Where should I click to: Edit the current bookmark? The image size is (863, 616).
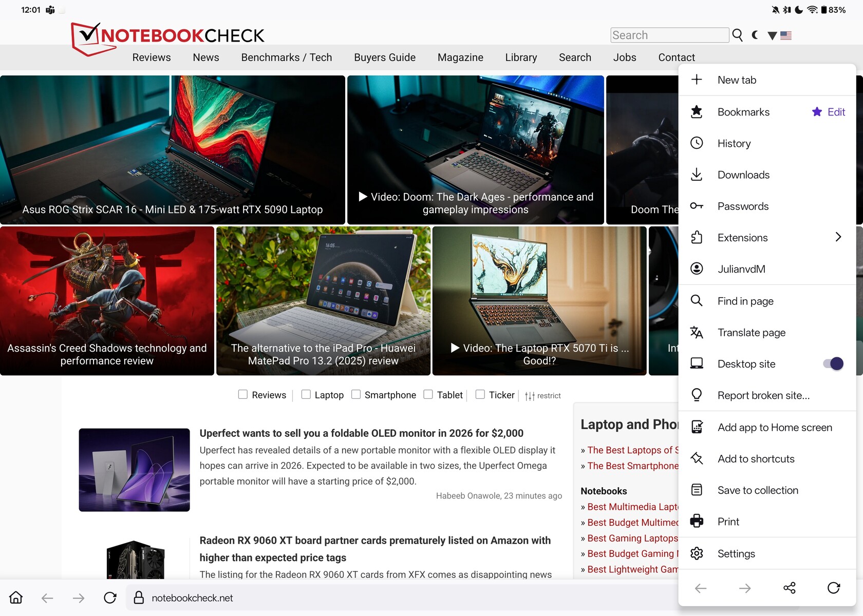(x=829, y=112)
